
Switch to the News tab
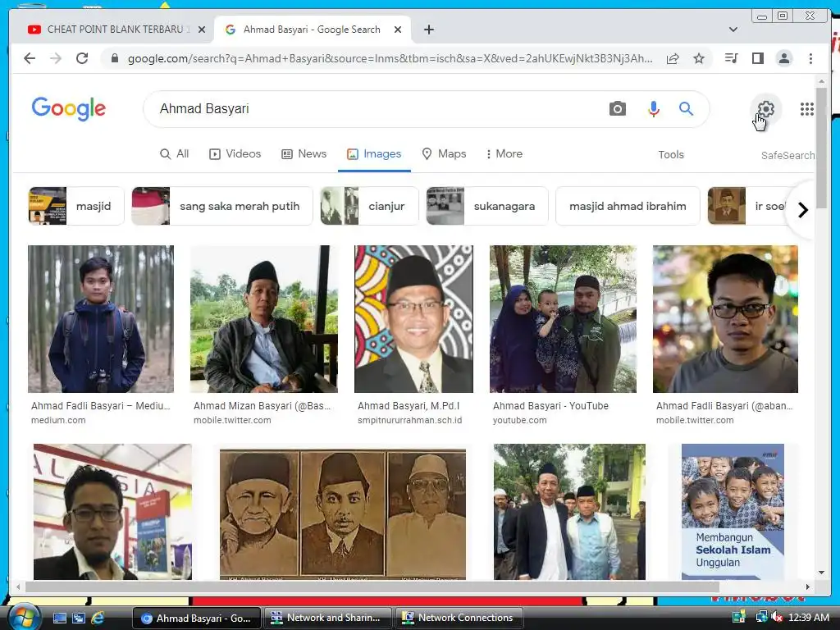point(304,153)
